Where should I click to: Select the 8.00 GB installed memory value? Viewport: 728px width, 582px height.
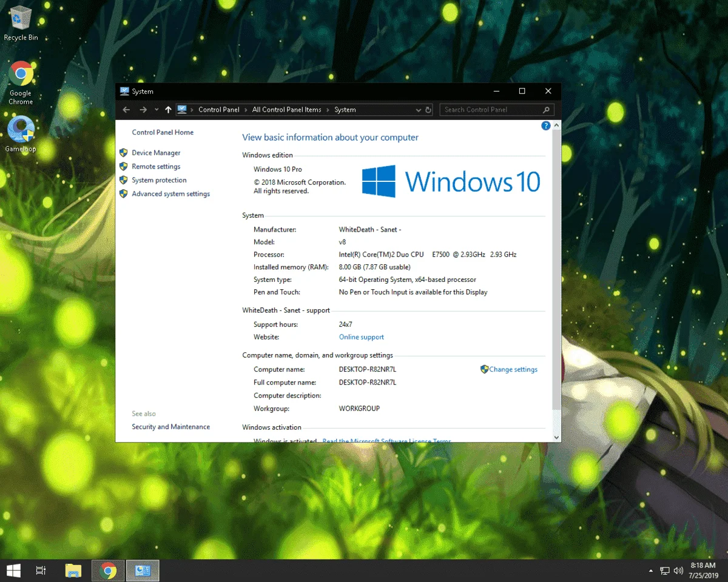pos(374,267)
